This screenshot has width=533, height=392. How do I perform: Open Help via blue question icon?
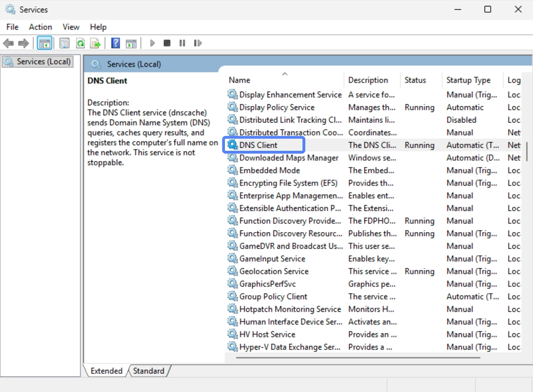115,43
